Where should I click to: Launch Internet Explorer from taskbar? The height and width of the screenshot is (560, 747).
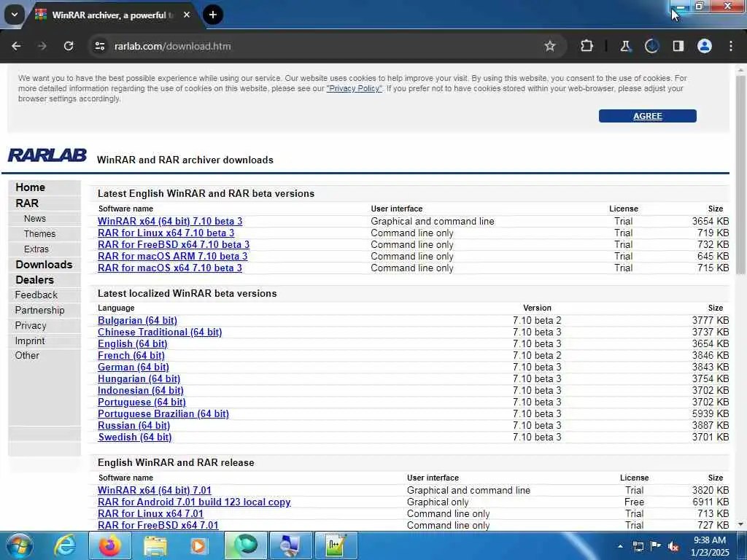click(65, 545)
